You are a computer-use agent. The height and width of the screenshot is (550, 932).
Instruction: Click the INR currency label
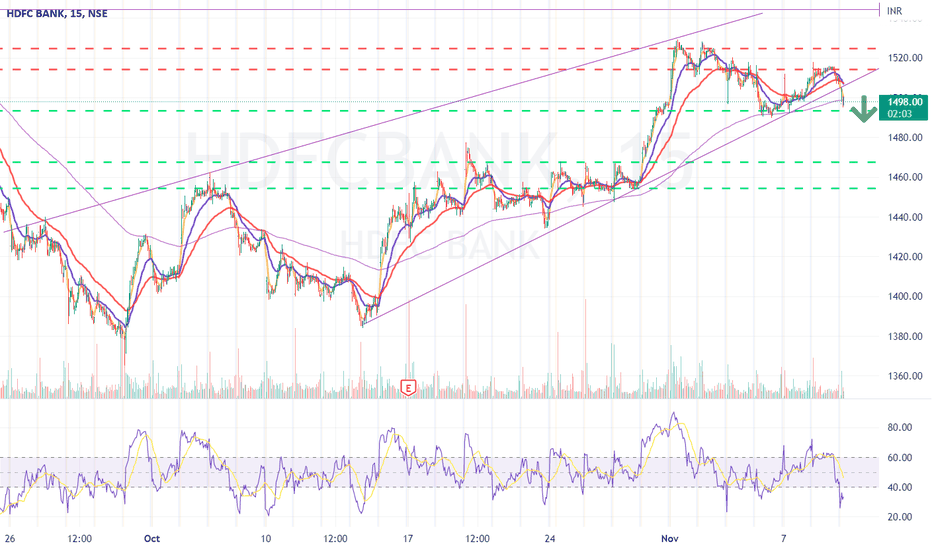point(895,11)
